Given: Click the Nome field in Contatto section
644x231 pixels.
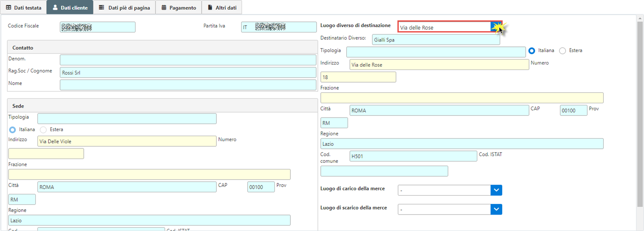Looking at the screenshot, I should [x=188, y=85].
